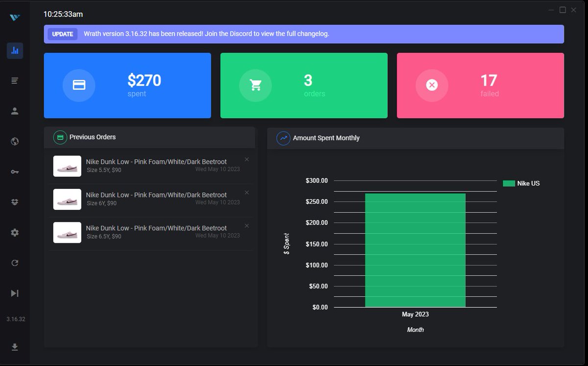Remove the Size 5.5Y order entry

click(x=247, y=159)
